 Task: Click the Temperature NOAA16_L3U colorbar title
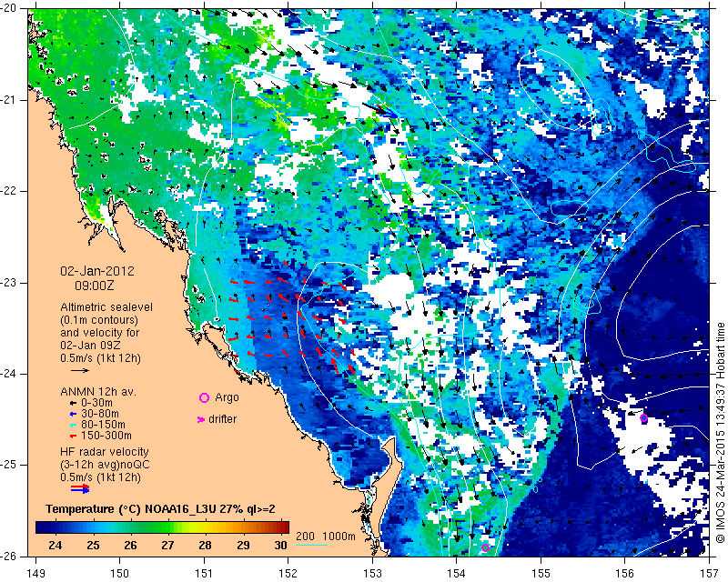160,509
